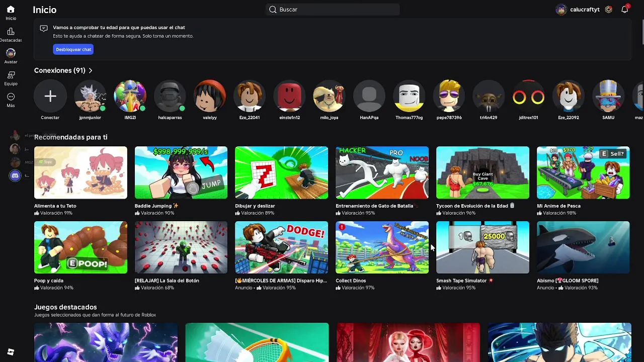The image size is (644, 362).
Task: Open Mi Anime de Pesca thumbnail
Action: point(583,172)
